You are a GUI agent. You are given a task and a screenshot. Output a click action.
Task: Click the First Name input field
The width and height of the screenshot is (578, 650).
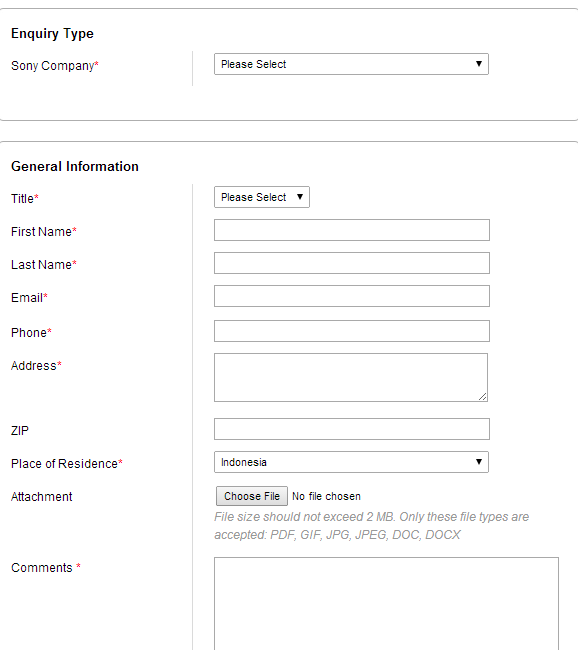point(352,230)
